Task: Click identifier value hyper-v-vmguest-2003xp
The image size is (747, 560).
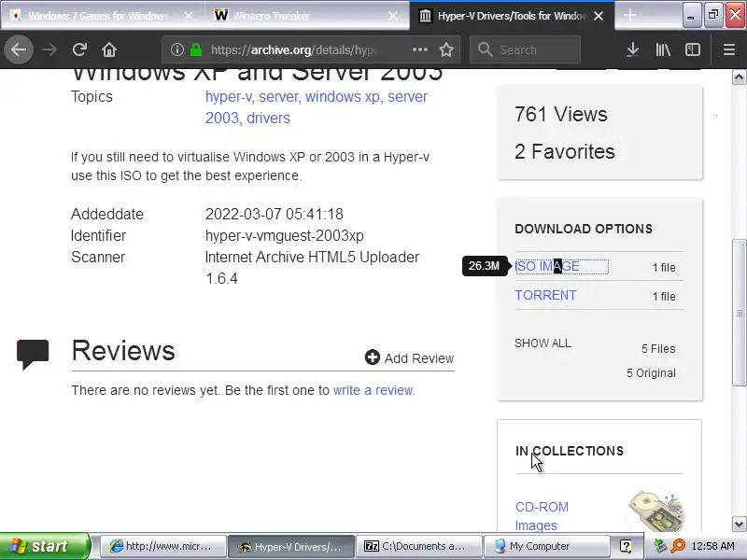Action: tap(285, 236)
